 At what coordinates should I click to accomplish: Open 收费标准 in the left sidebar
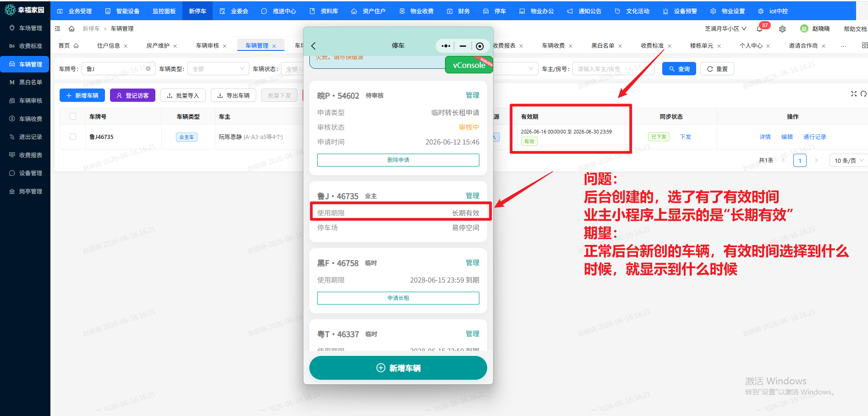(x=26, y=46)
